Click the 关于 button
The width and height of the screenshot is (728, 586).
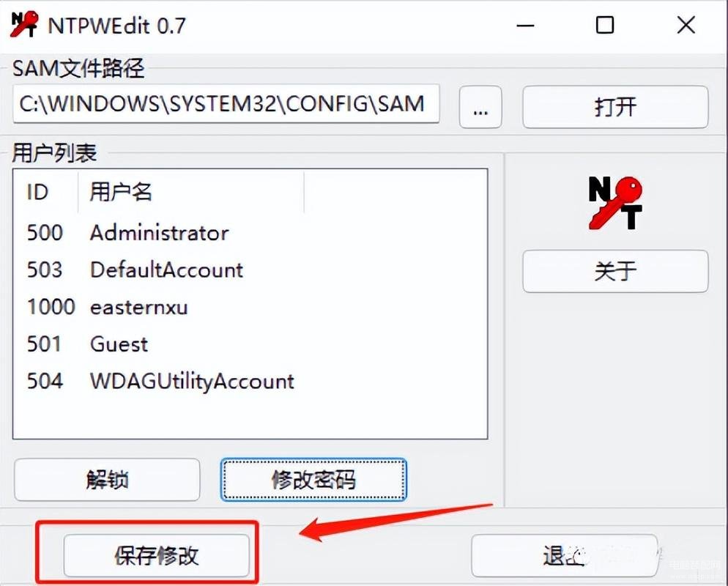click(615, 271)
